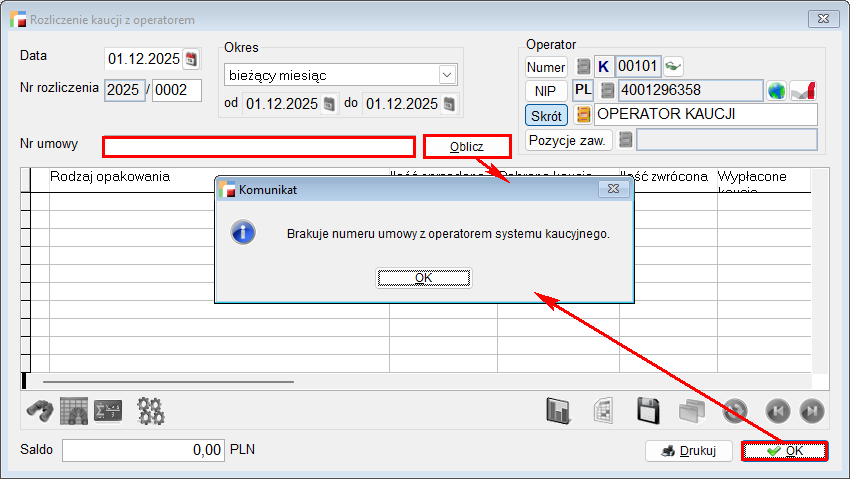The image size is (850, 479).
Task: Select the Numer operator search button
Action: click(x=546, y=67)
